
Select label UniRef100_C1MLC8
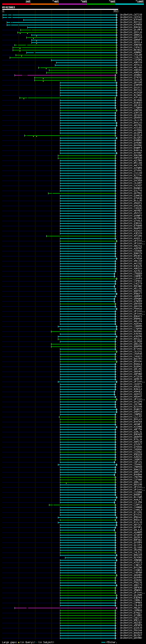(x=131, y=58)
